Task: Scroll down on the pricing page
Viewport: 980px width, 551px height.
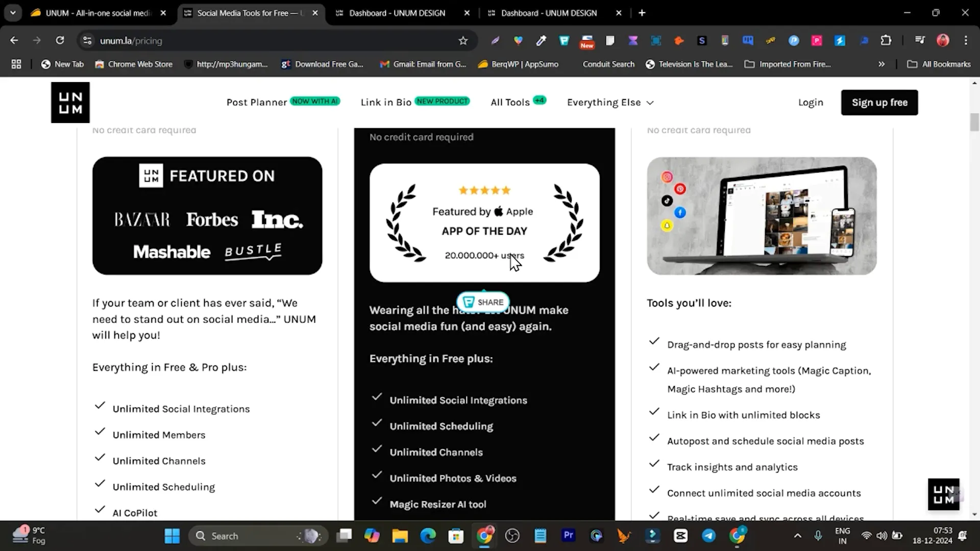Action: 975,514
